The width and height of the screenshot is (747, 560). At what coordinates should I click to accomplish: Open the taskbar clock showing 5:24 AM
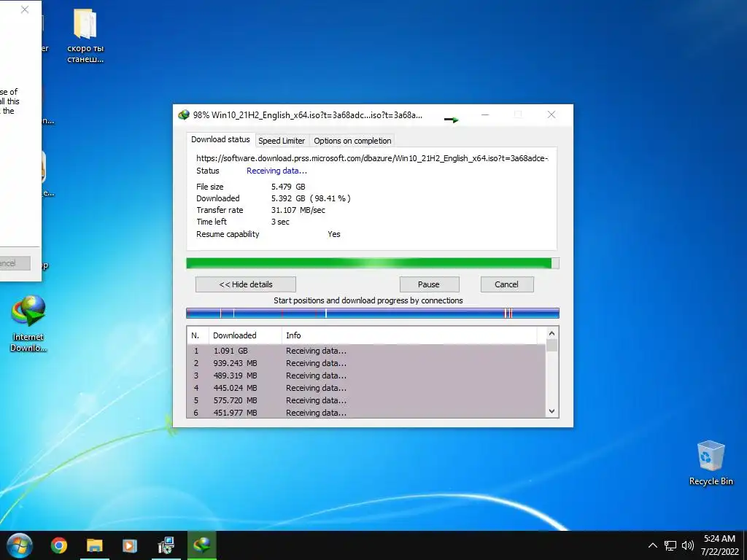(719, 545)
